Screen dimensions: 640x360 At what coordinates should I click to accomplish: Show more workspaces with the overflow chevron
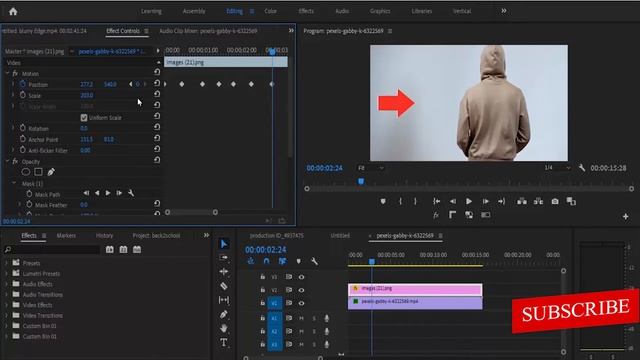[504, 11]
